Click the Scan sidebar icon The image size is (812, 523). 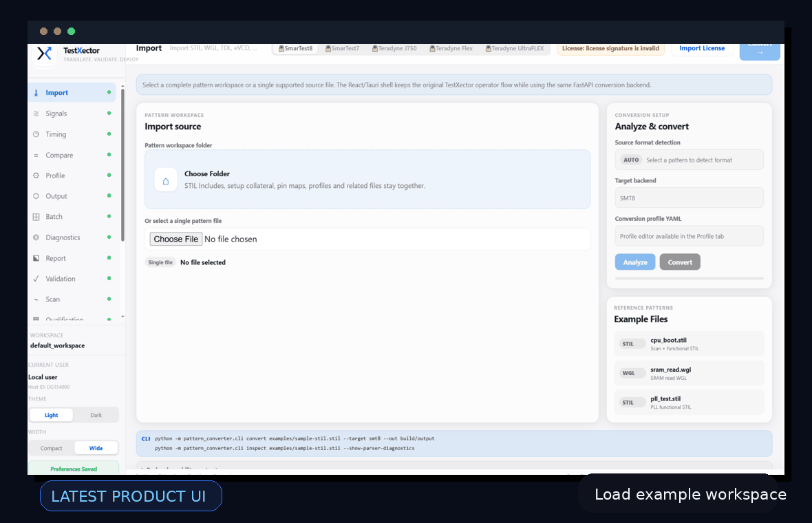(36, 299)
